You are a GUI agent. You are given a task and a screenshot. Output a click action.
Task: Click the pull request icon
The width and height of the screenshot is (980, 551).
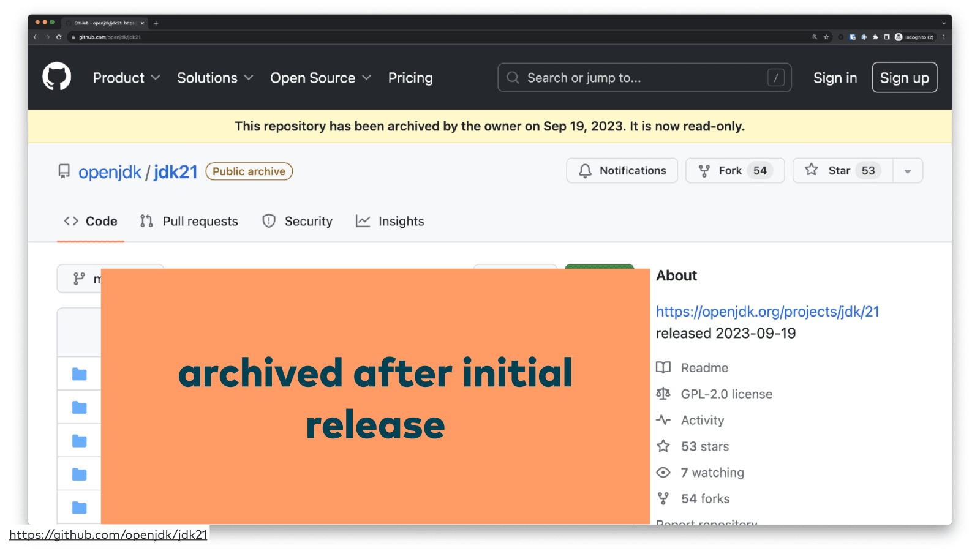[x=146, y=221]
